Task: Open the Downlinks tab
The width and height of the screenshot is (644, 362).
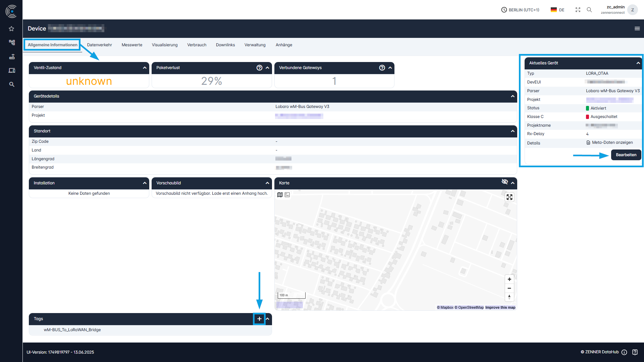Action: (225, 45)
